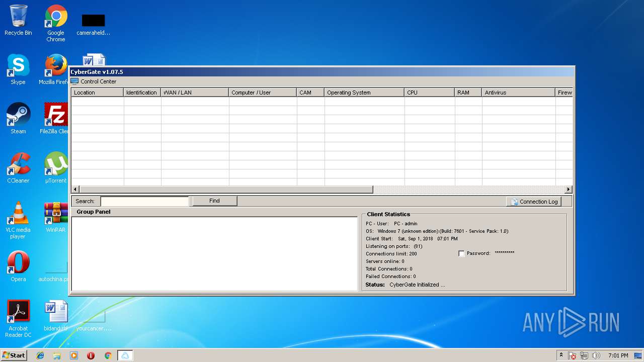This screenshot has width=644, height=362.
Task: Click the CyberGate Initialized status text
Action: point(417,285)
